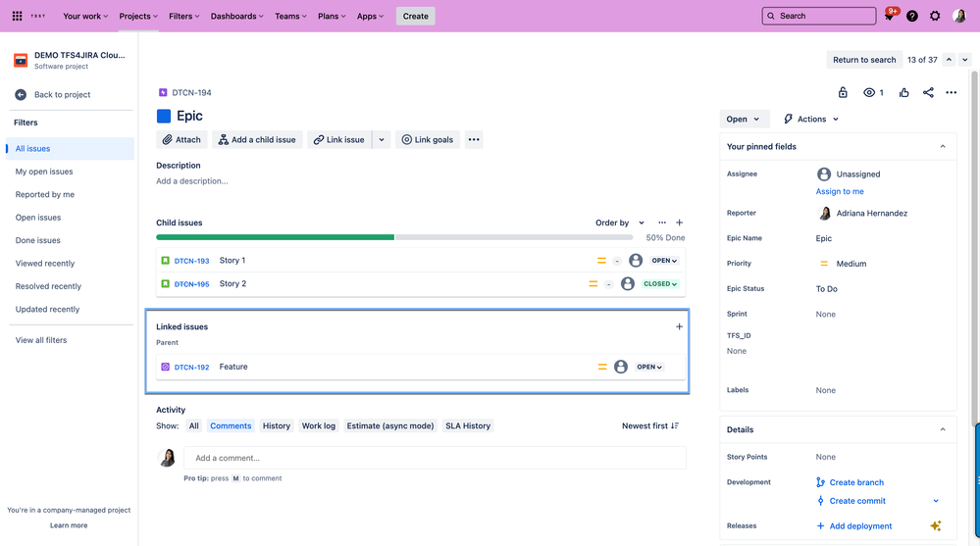Viewport: 980px width, 546px height.
Task: Click the Story 1 priority icon
Action: point(601,261)
